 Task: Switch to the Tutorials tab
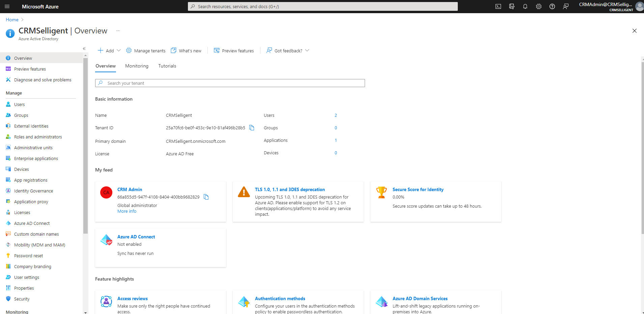pyautogui.click(x=167, y=66)
